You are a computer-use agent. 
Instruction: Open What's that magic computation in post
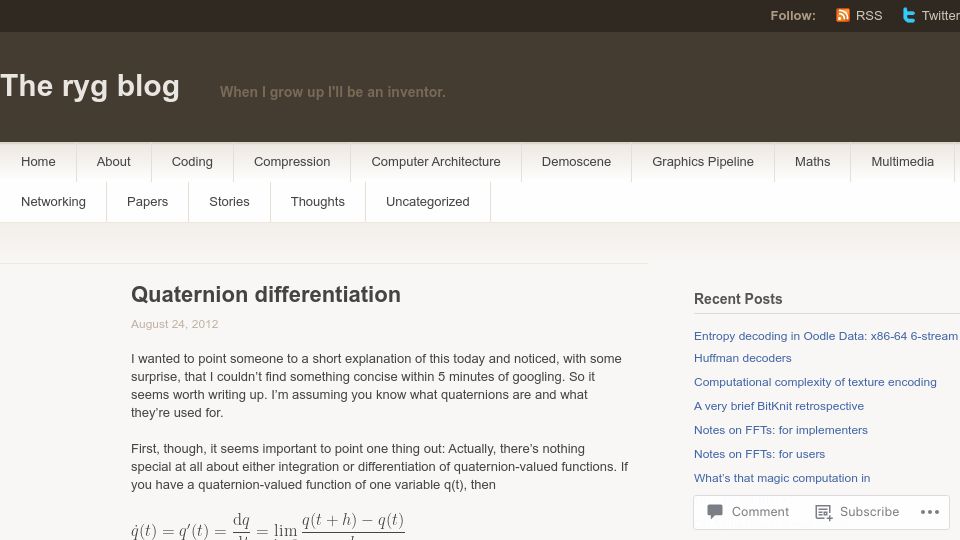point(782,478)
